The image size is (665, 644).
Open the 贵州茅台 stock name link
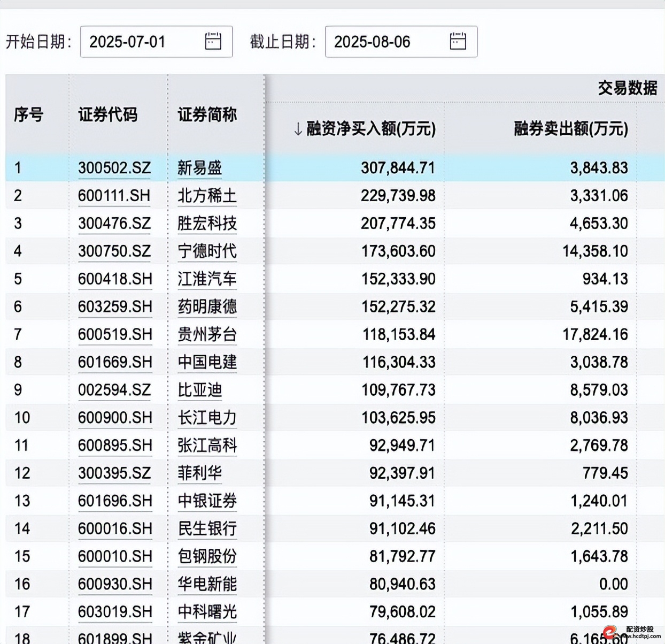207,335
